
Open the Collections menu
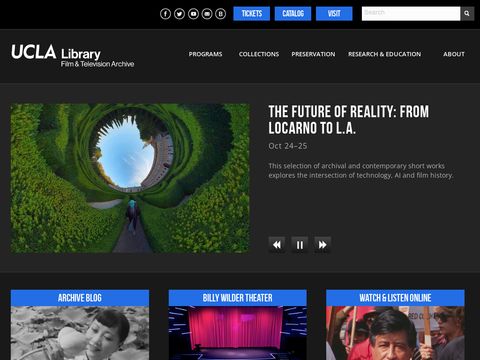(259, 54)
